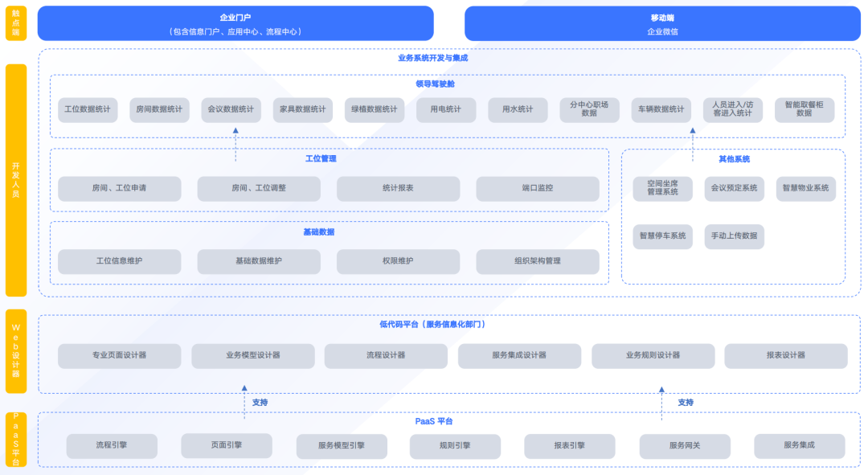Screen dimensions: 868x475
Task: Click the 房间、工位调整 box
Action: (259, 188)
